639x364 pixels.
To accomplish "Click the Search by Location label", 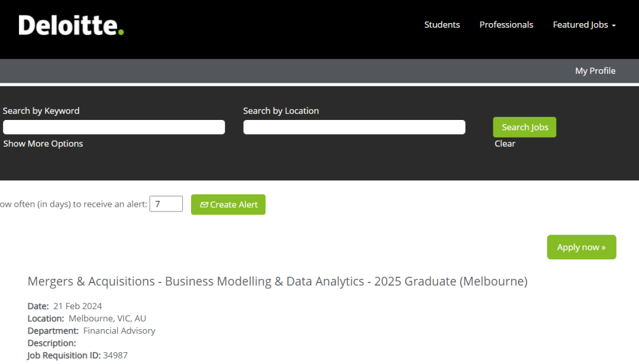I will pos(280,110).
